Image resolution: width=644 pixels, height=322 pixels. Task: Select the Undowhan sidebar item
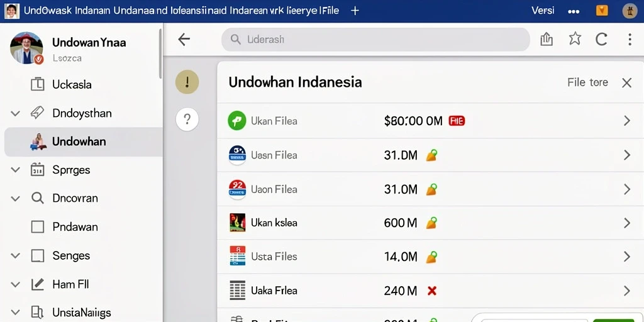pyautogui.click(x=84, y=142)
